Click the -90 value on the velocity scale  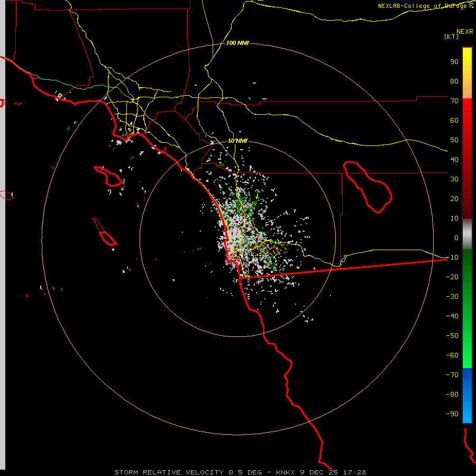pyautogui.click(x=452, y=414)
